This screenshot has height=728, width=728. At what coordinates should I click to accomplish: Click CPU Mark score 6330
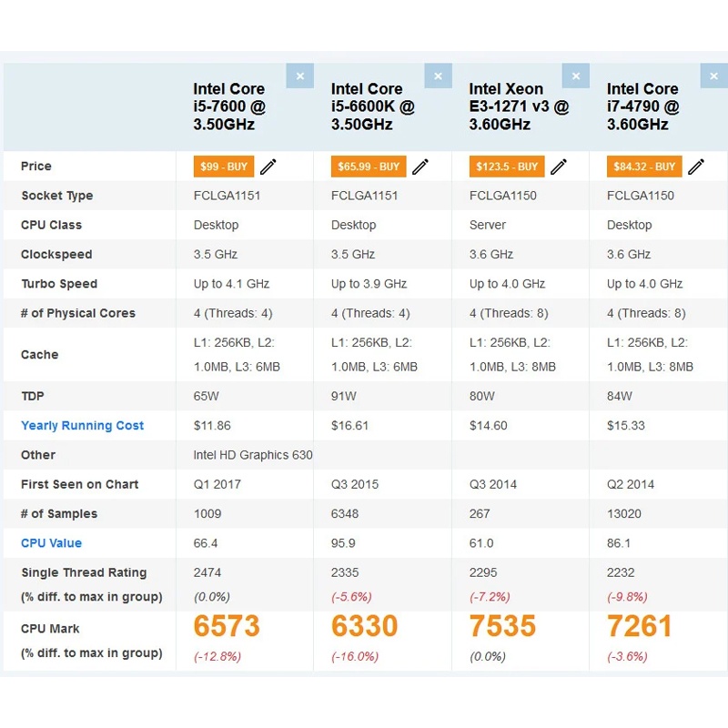coord(365,626)
